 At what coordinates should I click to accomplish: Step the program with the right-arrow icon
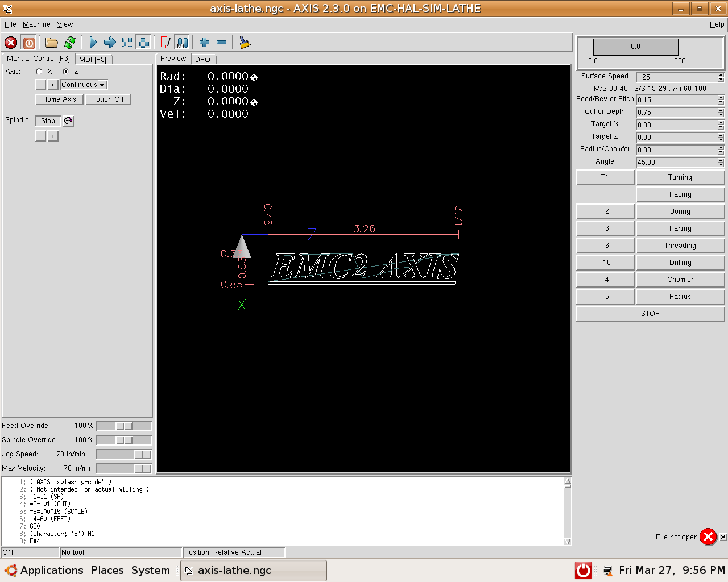pyautogui.click(x=110, y=43)
